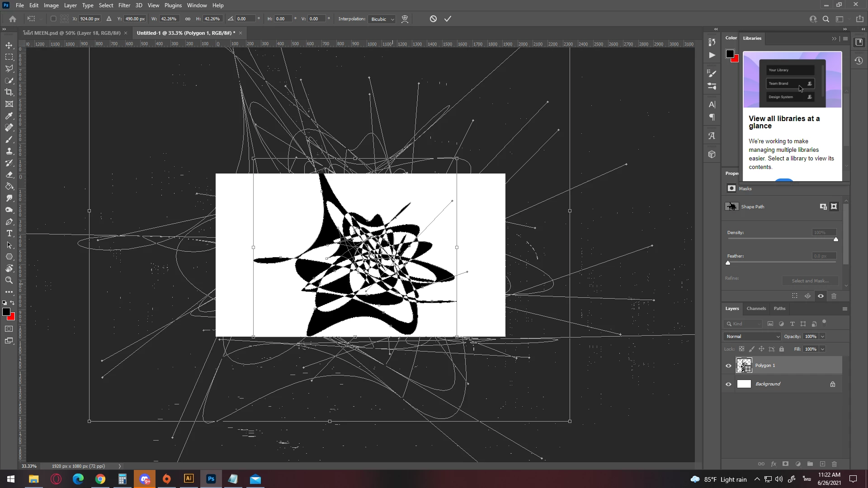Image resolution: width=868 pixels, height=488 pixels.
Task: Click the foreground color swatch
Action: [x=6, y=312]
